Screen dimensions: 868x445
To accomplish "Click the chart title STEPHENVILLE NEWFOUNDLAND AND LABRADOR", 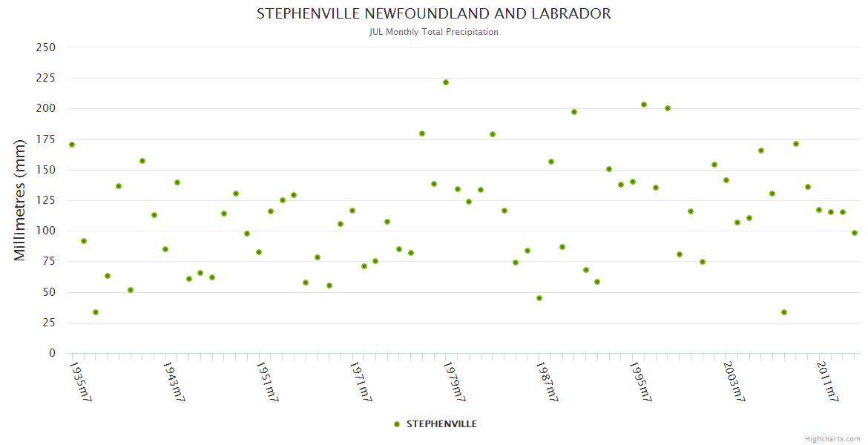I will 434,13.
